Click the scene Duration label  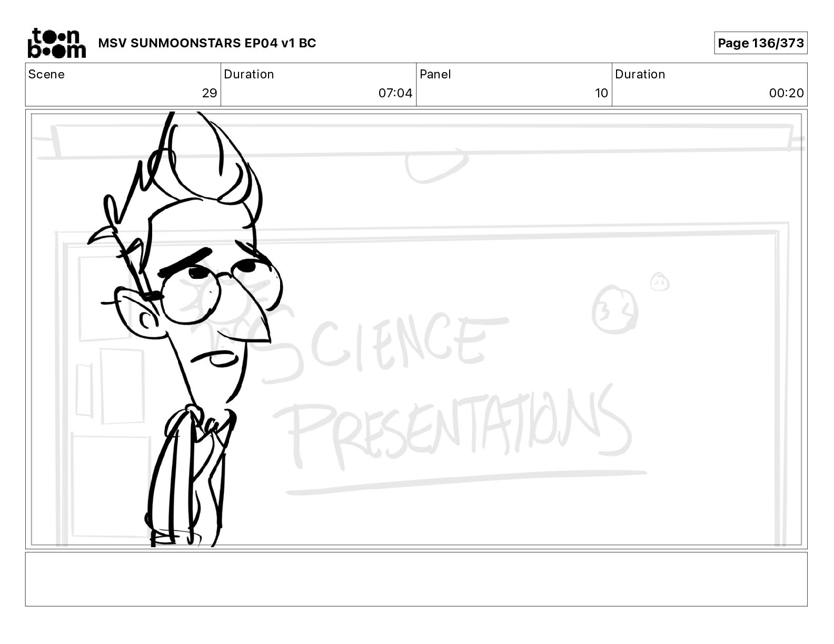click(249, 74)
